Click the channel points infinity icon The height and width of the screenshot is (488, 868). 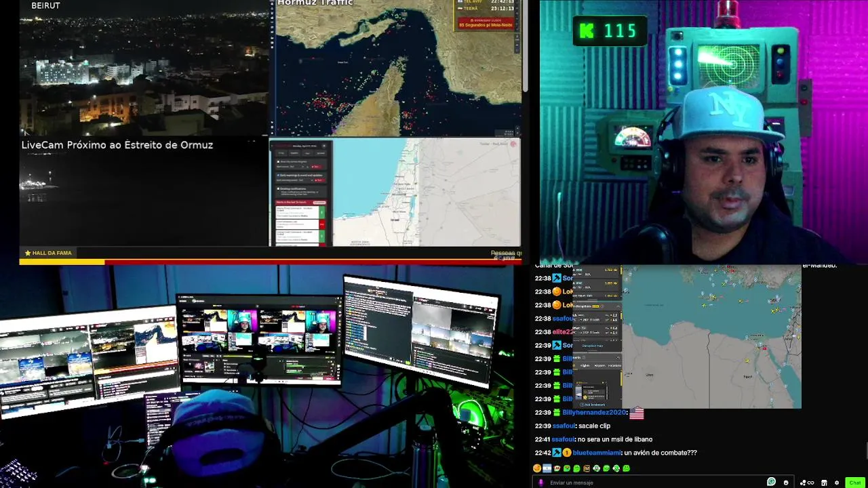810,483
